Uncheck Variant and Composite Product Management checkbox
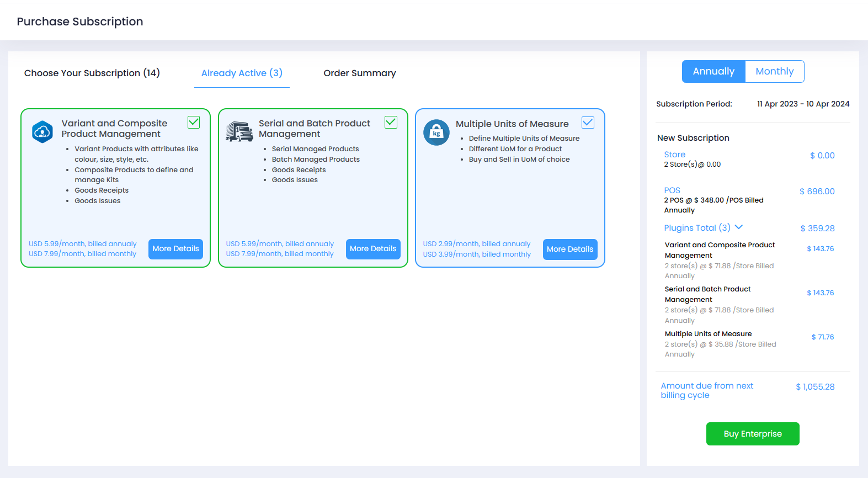Viewport: 868px width, 478px height. (x=194, y=123)
